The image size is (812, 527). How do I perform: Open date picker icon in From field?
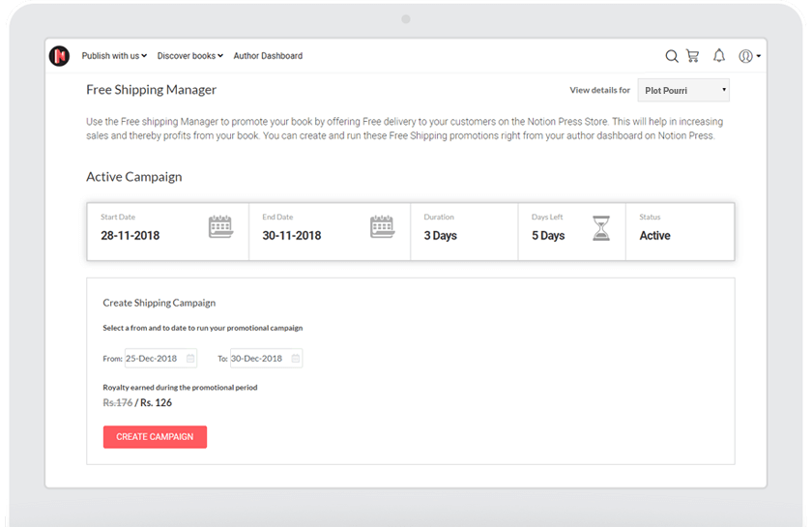[190, 359]
